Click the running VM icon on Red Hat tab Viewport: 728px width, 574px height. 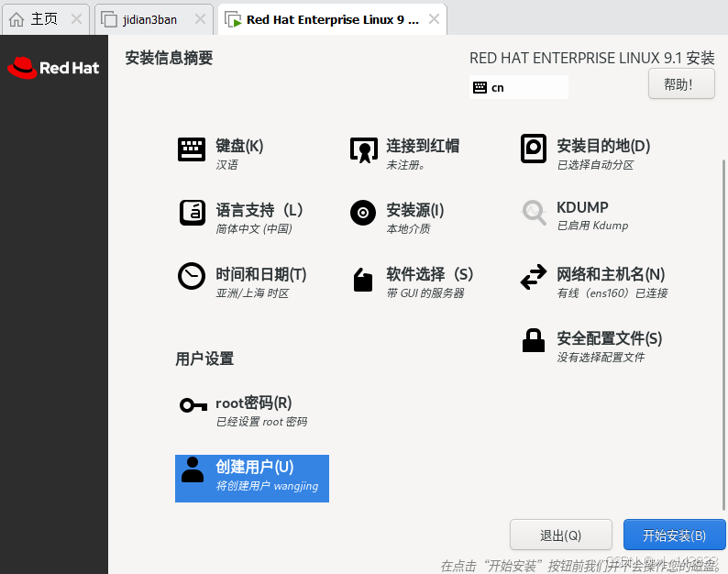click(x=233, y=19)
